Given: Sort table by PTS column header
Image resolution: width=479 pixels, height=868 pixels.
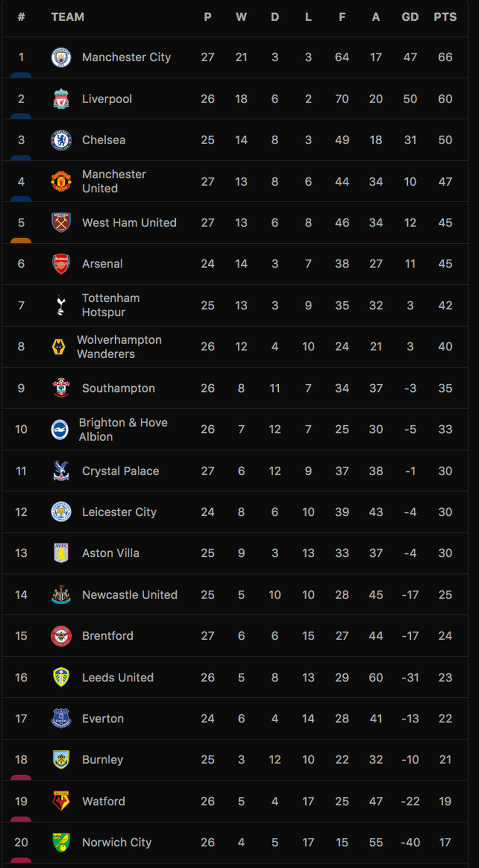Looking at the screenshot, I should [x=445, y=17].
